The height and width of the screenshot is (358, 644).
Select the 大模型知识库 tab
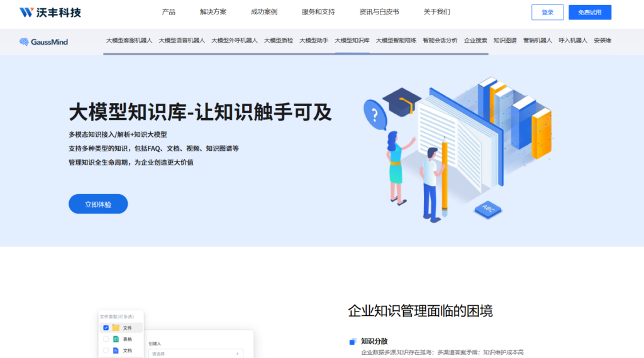[352, 40]
